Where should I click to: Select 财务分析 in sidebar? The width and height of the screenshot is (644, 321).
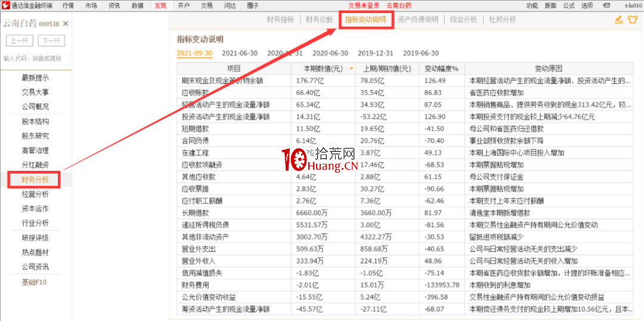point(35,180)
